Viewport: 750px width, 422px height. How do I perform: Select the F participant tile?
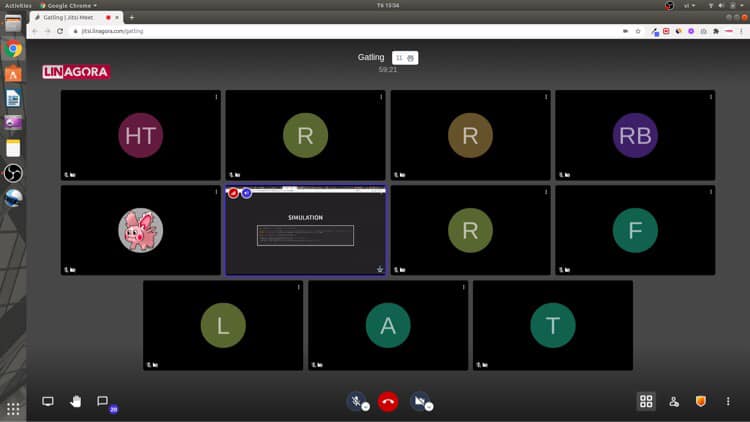point(635,230)
